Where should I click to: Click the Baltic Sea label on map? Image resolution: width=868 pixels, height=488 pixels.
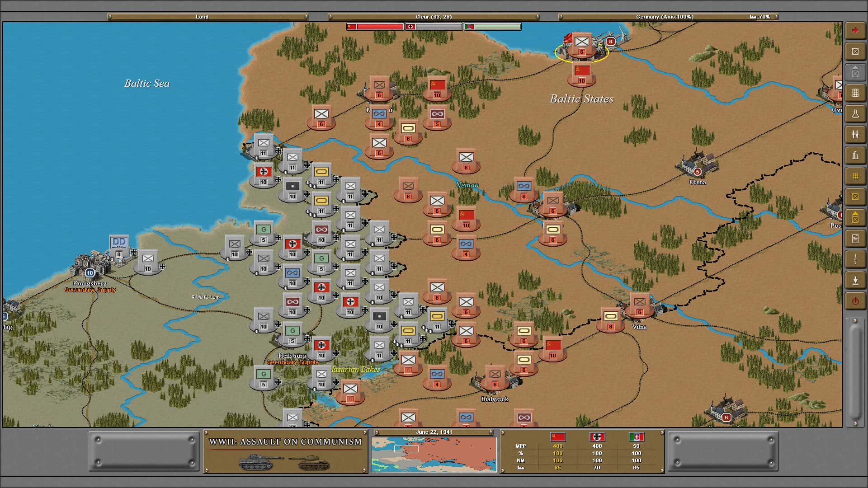coord(147,83)
